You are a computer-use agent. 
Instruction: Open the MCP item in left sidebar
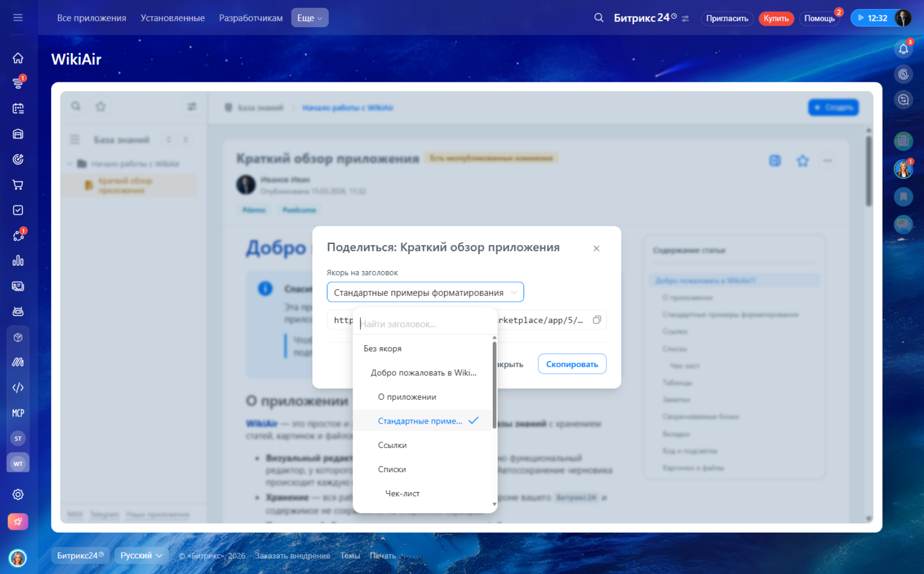tap(18, 413)
